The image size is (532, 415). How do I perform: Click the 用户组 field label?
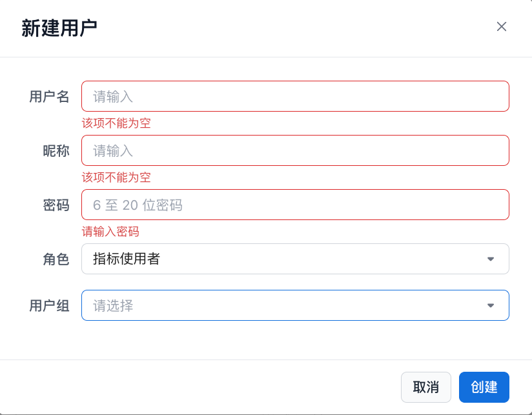(49, 306)
